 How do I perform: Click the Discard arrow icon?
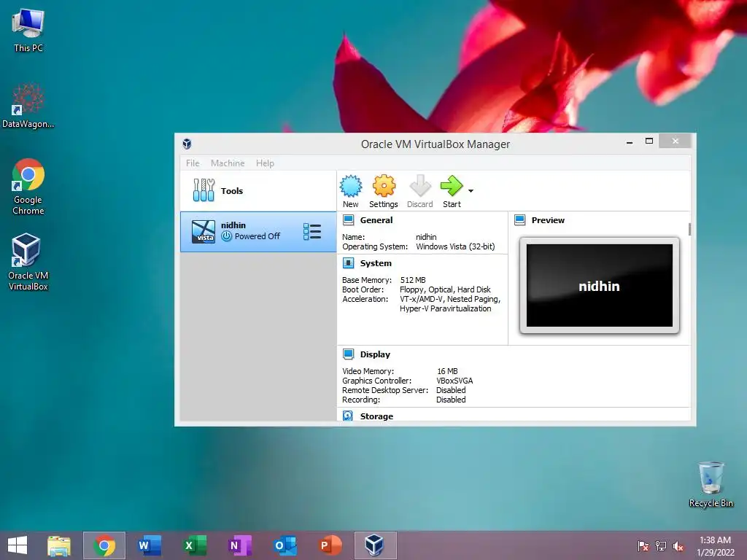pyautogui.click(x=419, y=186)
